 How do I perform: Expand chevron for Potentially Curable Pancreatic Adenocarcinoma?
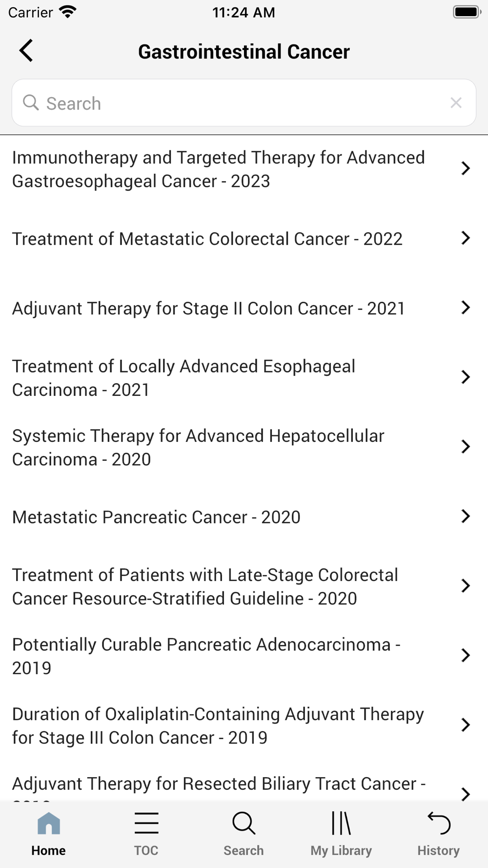(x=466, y=655)
